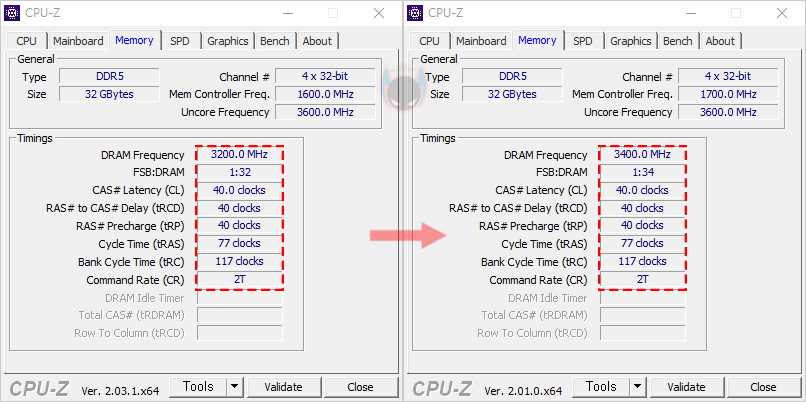Click Tools button in left CPU-Z window
This screenshot has width=806, height=402.
[198, 387]
